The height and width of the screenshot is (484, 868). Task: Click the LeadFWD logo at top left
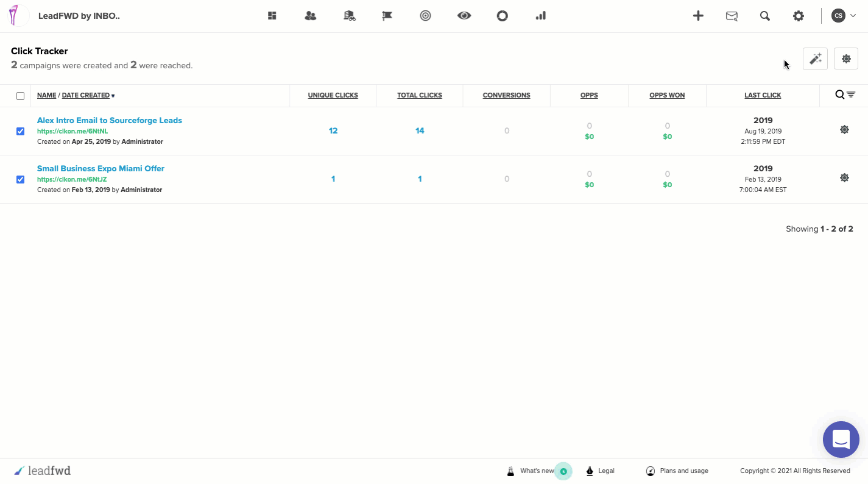click(18, 16)
